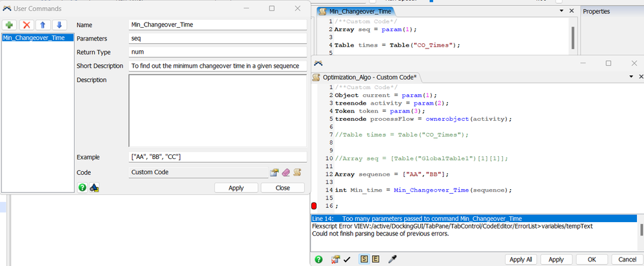Add a new user command with green plus
Image resolution: width=644 pixels, height=266 pixels.
9,25
